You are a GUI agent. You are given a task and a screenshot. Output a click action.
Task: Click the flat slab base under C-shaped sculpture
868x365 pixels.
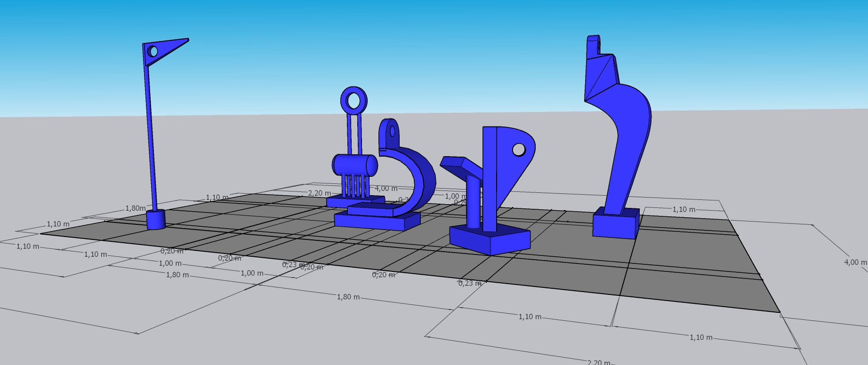pos(377,221)
